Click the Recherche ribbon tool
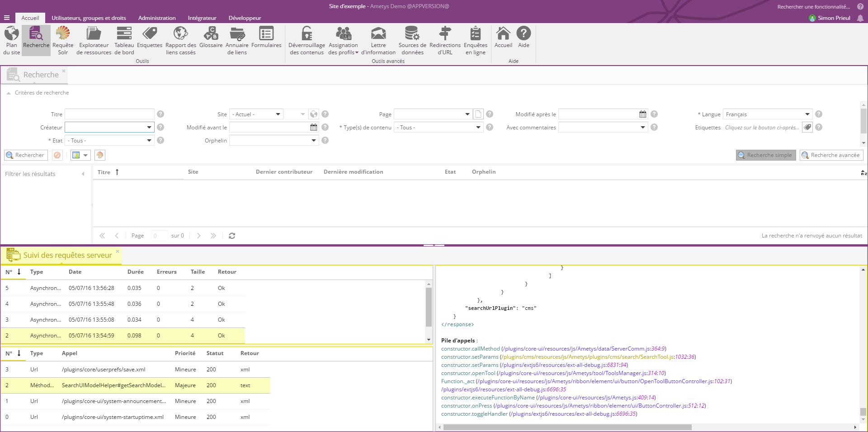This screenshot has width=868, height=432. pos(36,40)
